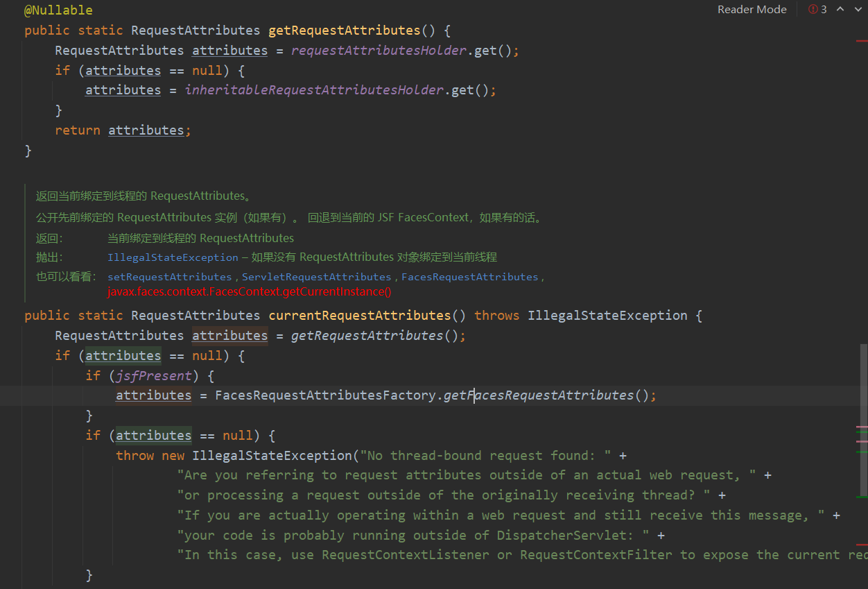Click the getFacesRequestAttributes method call
The image size is (868, 589).
point(539,395)
